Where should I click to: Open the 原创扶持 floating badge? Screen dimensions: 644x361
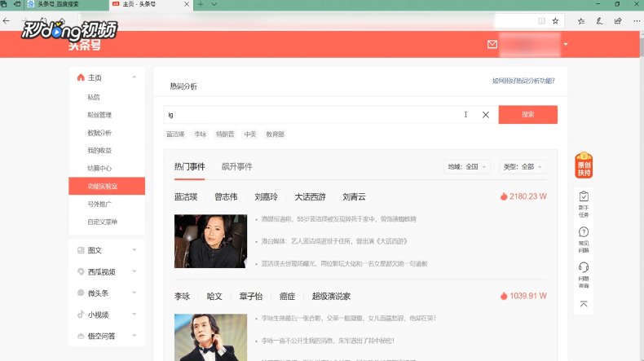click(584, 165)
